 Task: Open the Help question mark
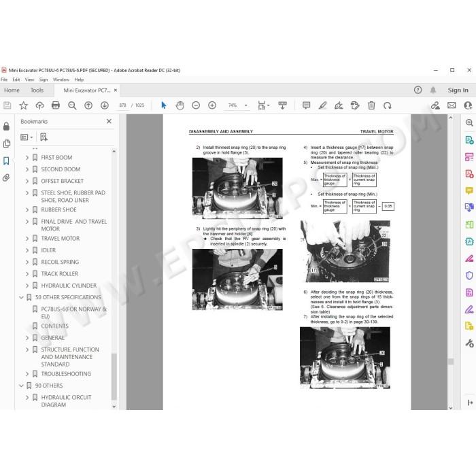coord(418,90)
